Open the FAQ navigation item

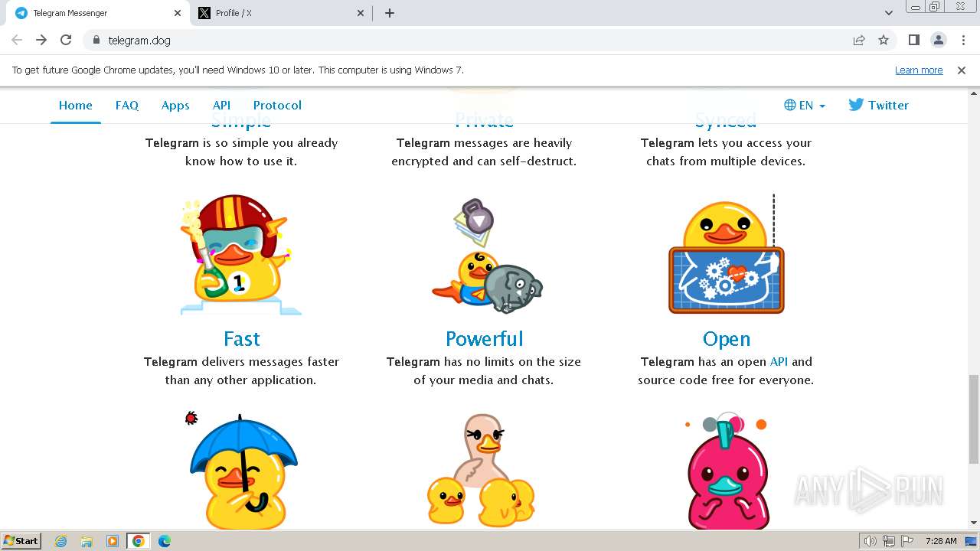point(127,106)
